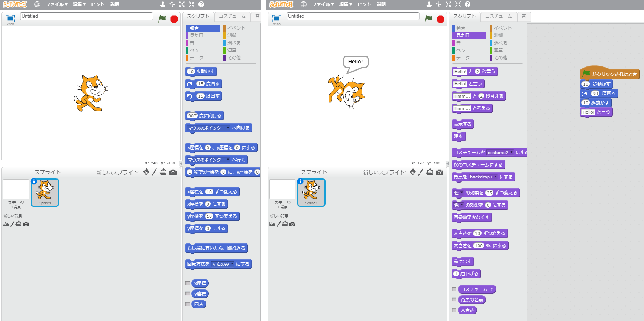
Task: Open new backdrop camera icon in the left window
Action: pyautogui.click(x=26, y=224)
